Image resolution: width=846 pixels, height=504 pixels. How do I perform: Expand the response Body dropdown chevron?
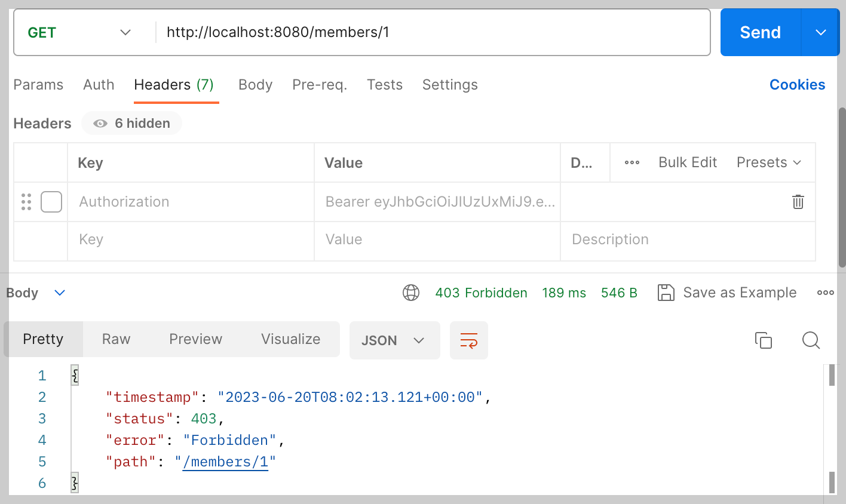60,293
